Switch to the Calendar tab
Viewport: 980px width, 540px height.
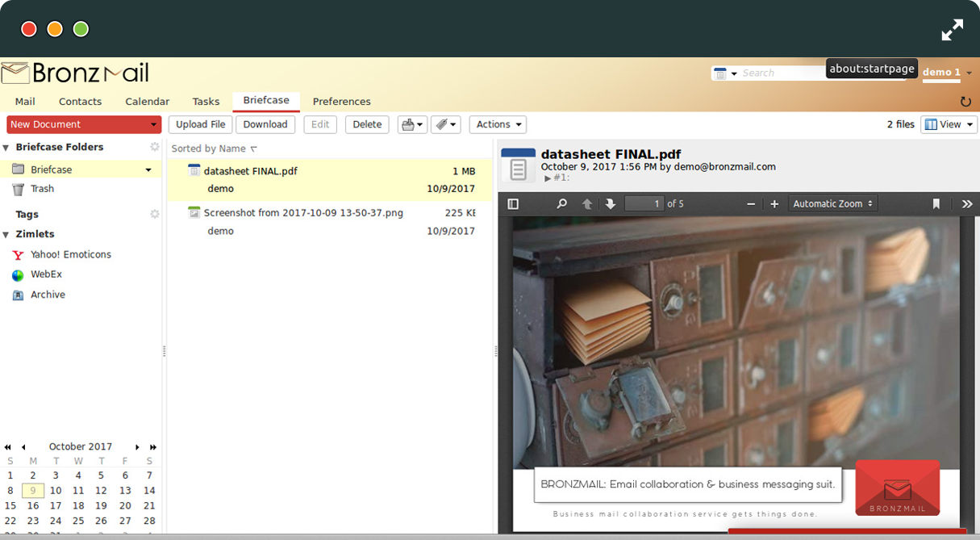click(x=147, y=102)
